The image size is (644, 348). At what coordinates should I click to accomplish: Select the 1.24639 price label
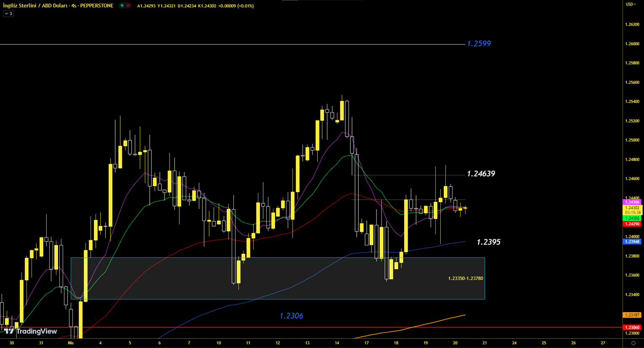[481, 174]
